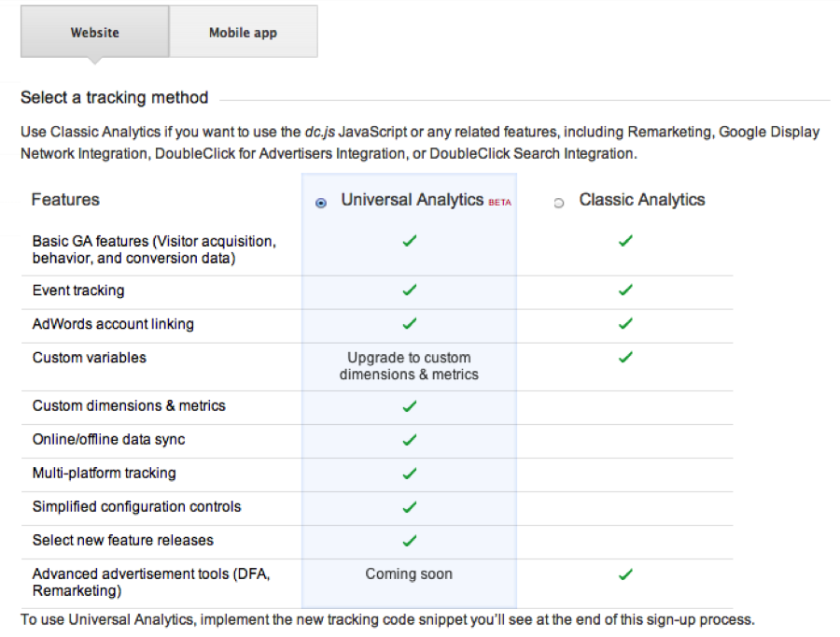Click the Features column heading

point(65,200)
